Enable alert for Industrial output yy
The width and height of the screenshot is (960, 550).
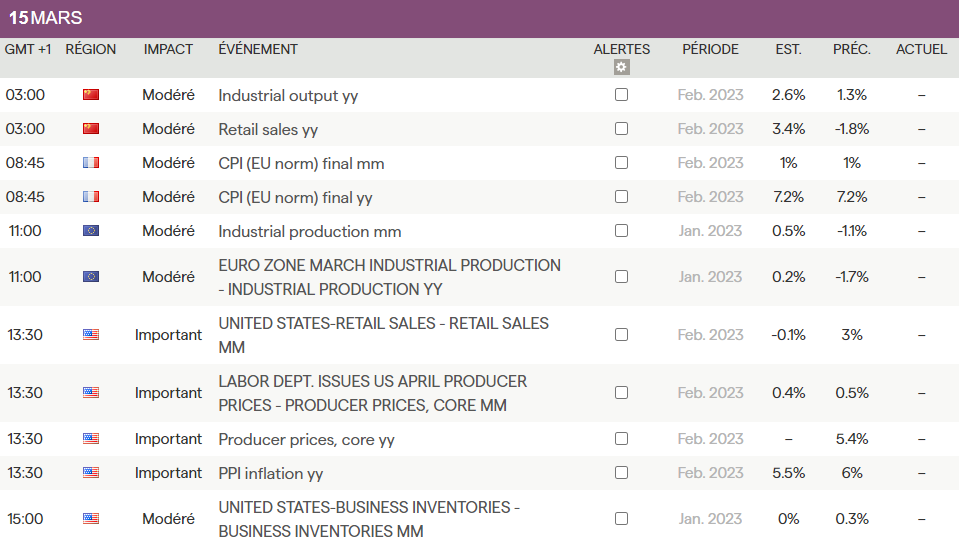621,95
